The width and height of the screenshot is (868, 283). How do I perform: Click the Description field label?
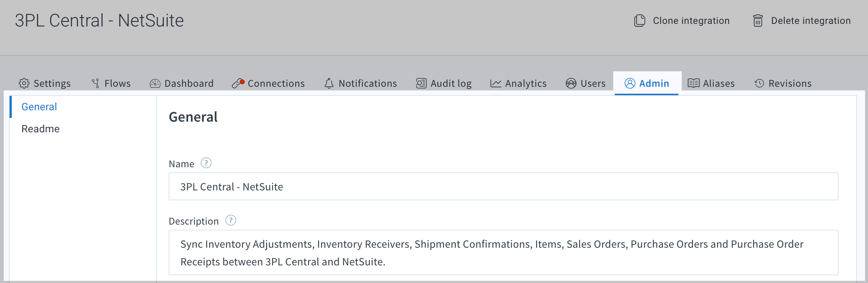click(194, 221)
